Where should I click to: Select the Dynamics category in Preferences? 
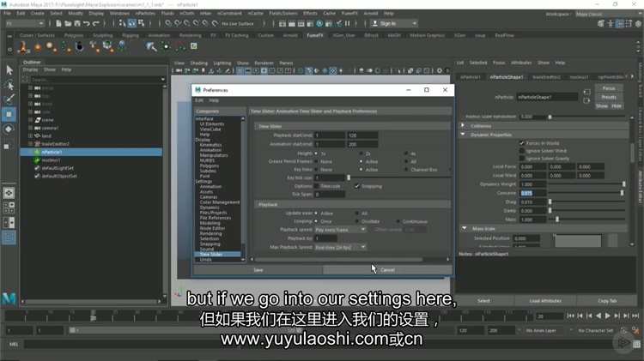click(x=210, y=208)
